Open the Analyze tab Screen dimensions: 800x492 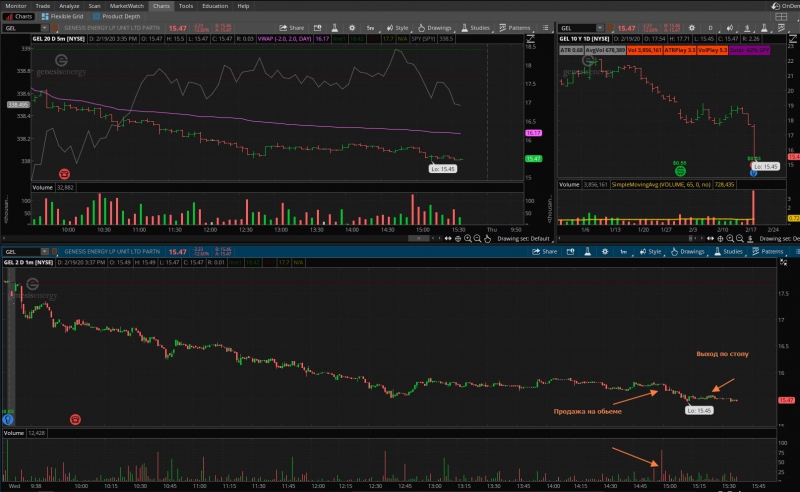pos(69,6)
